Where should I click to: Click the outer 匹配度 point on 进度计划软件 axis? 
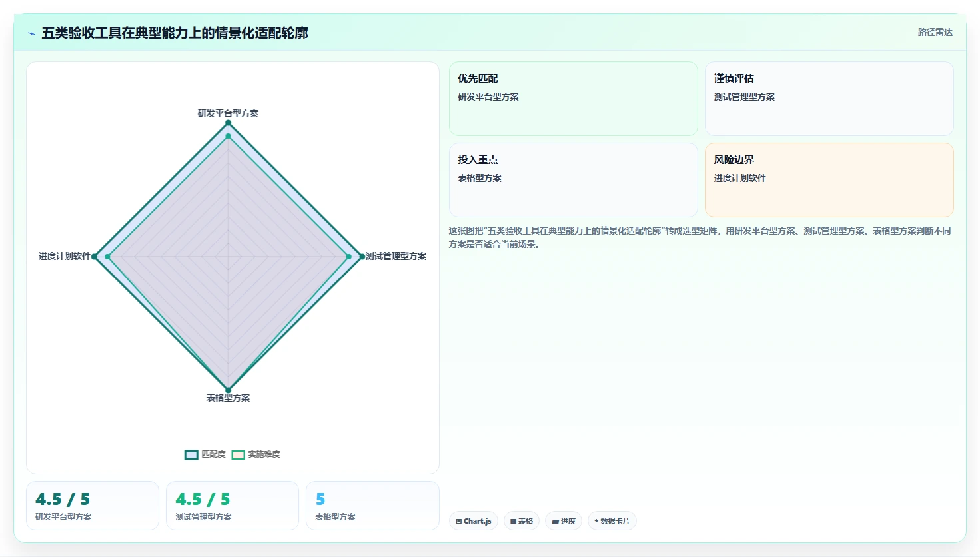pyautogui.click(x=94, y=257)
